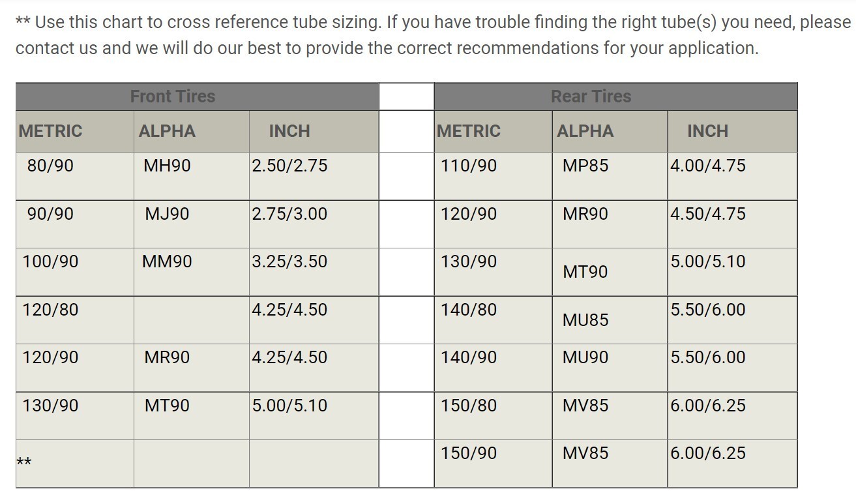Screen dimensions: 856x504
Task: Click the 80/90 metric cell
Action: pos(75,177)
